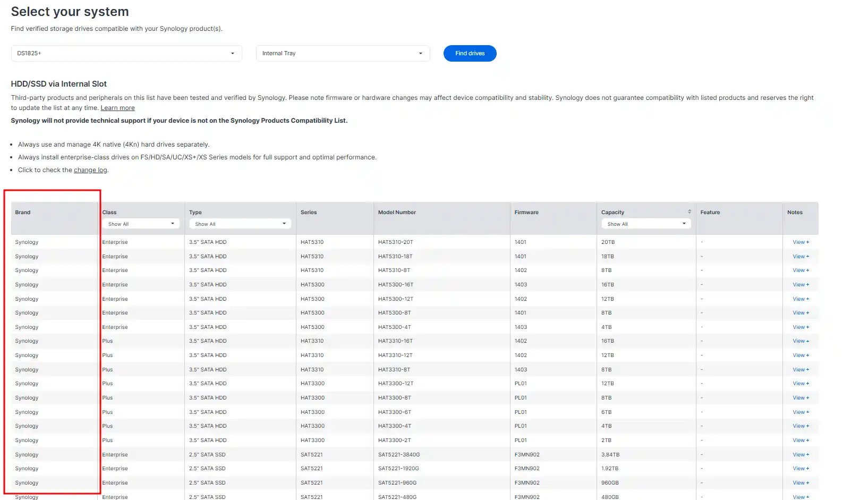Viewport: 868px width, 500px height.
Task: Expand the Type Show All filter
Action: coord(240,224)
